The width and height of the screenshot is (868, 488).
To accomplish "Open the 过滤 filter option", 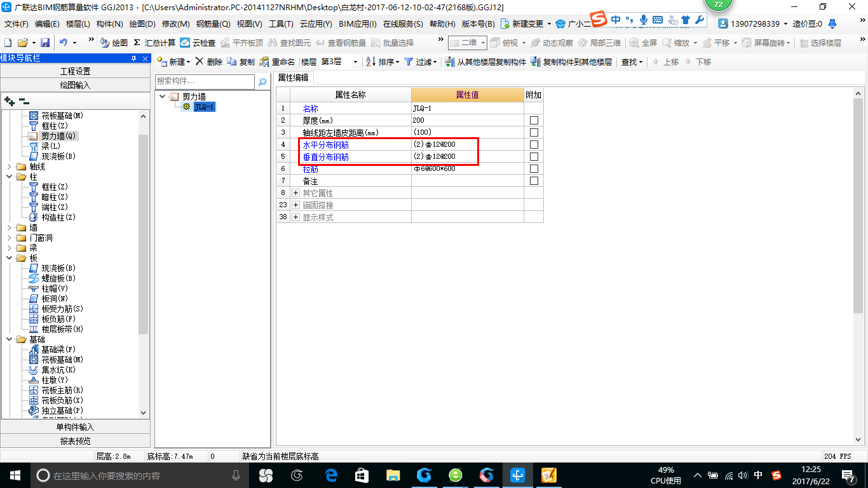I will click(421, 62).
